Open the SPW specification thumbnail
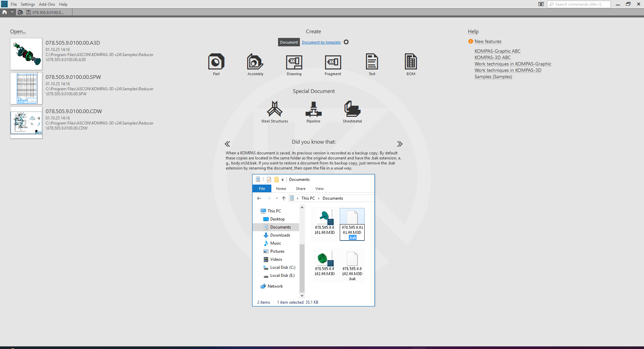Viewport: 644px width, 349px height. pyautogui.click(x=26, y=88)
